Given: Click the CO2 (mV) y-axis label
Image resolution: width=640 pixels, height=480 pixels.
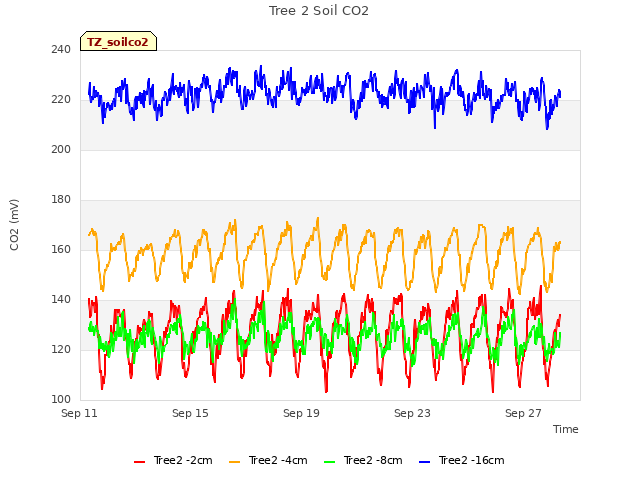Looking at the screenshot, I should [x=14, y=225].
